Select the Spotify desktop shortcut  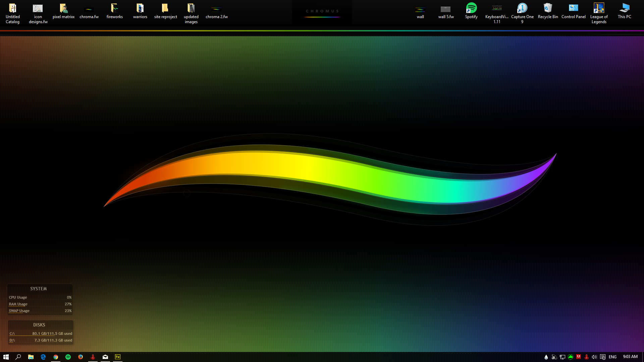471,11
